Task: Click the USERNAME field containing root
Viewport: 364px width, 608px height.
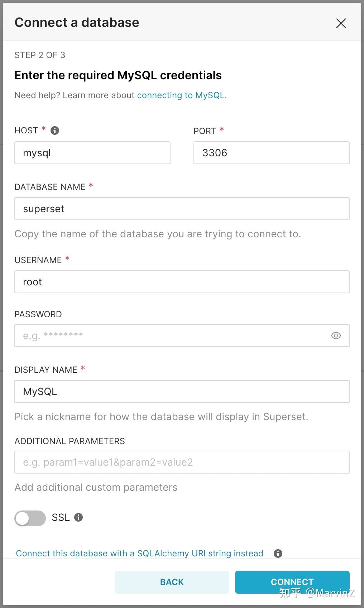Action: (182, 282)
